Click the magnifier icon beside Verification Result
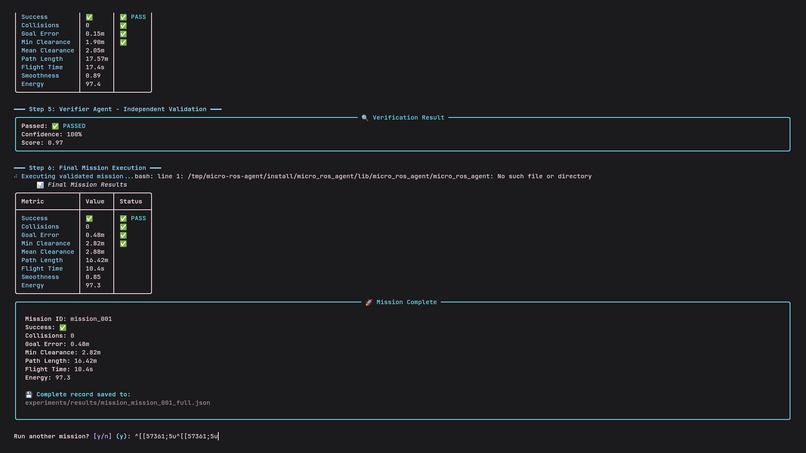The width and height of the screenshot is (806, 453). (364, 118)
